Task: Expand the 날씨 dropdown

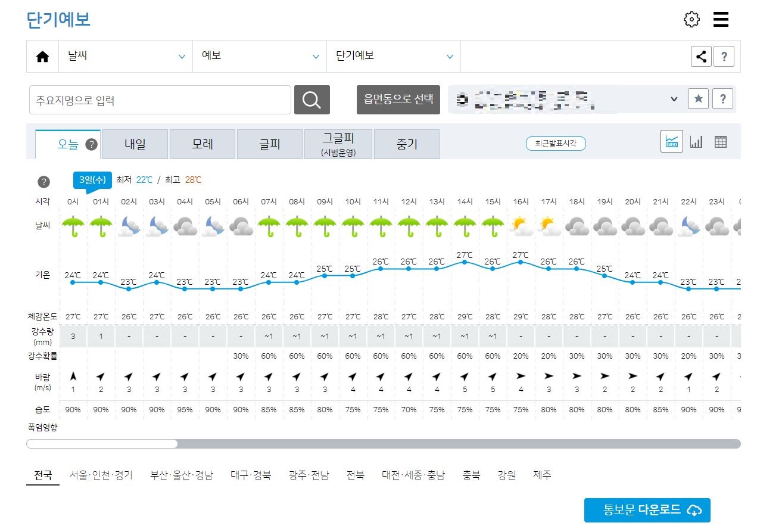Action: click(x=125, y=55)
